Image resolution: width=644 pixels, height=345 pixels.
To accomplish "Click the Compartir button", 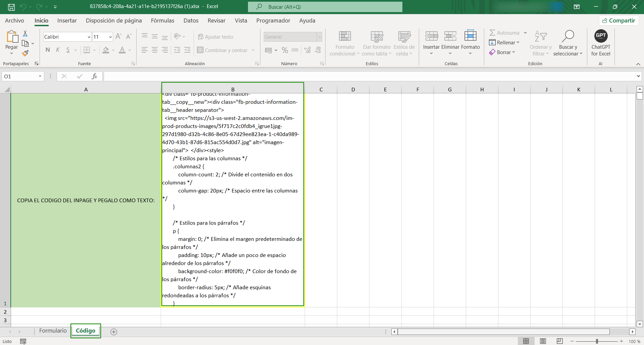I will point(618,20).
